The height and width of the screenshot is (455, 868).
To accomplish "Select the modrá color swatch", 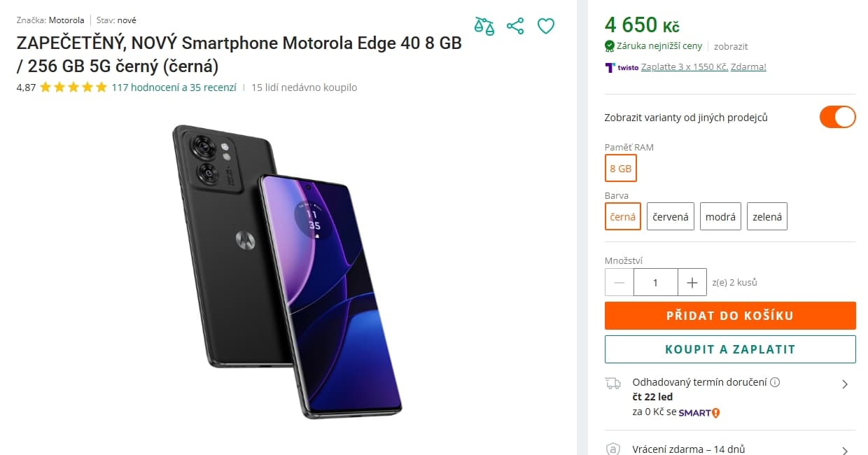I will (720, 216).
